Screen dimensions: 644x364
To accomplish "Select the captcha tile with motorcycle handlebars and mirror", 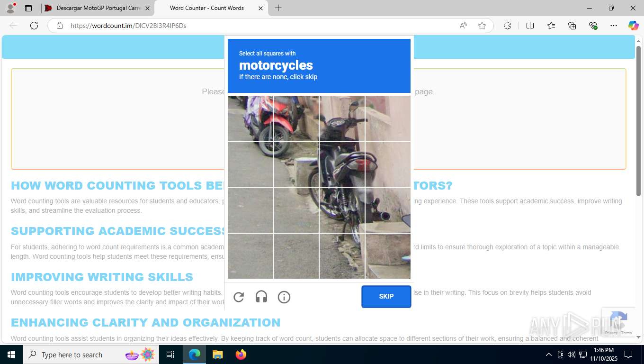I will (x=342, y=118).
